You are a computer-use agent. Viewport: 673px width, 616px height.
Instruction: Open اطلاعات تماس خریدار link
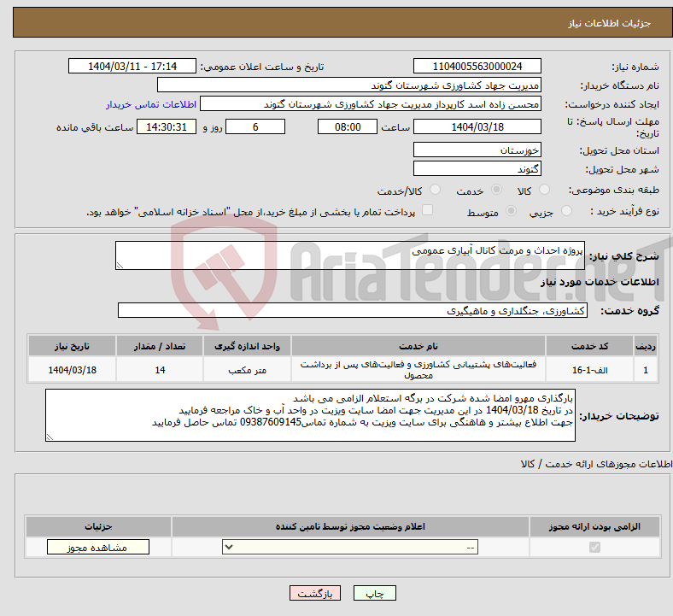(151, 104)
